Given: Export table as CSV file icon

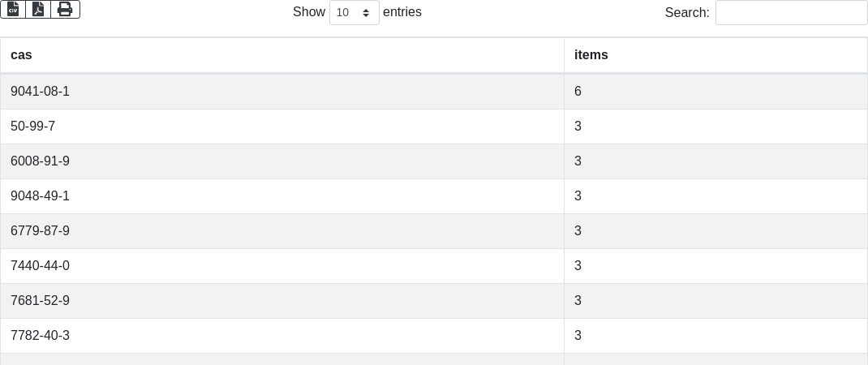Looking at the screenshot, I should (13, 10).
